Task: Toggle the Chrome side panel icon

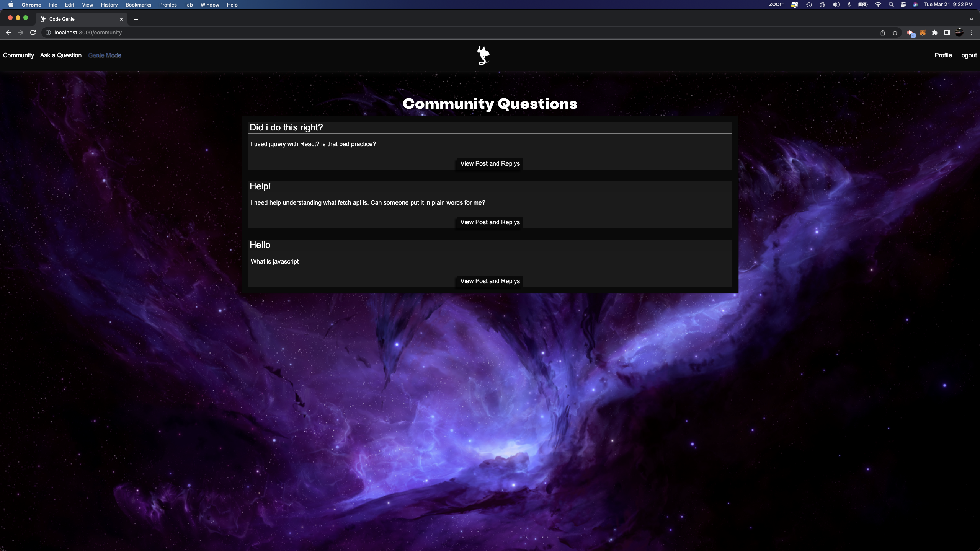Action: click(947, 33)
